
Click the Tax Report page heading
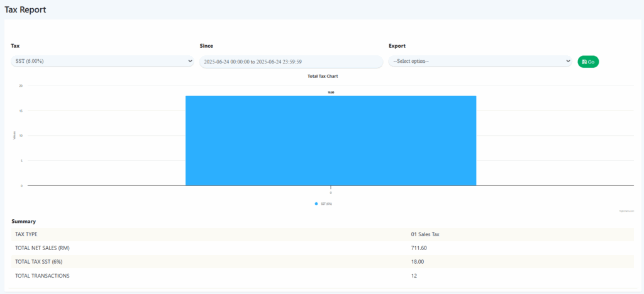pyautogui.click(x=25, y=10)
